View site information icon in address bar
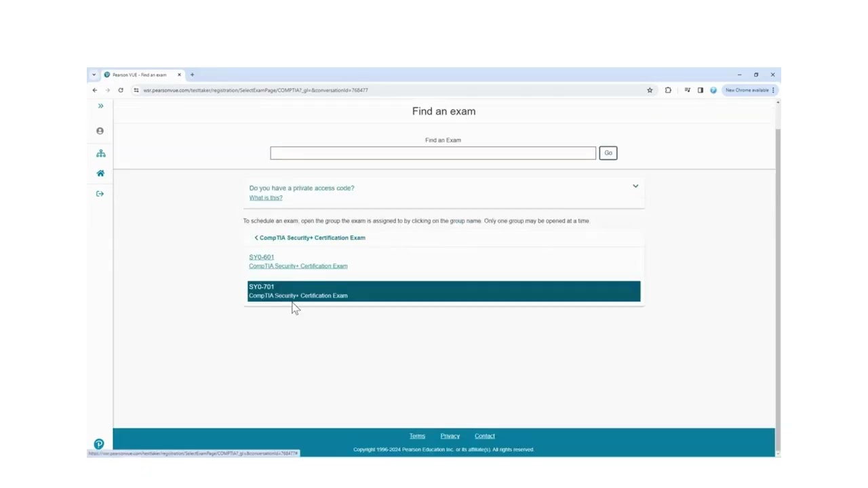This screenshot has height=488, width=868. 136,90
